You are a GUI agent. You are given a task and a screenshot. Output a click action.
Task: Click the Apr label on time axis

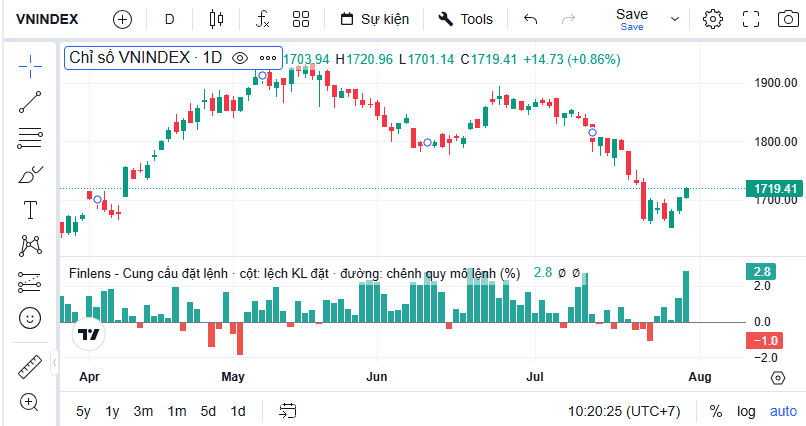pyautogui.click(x=89, y=377)
